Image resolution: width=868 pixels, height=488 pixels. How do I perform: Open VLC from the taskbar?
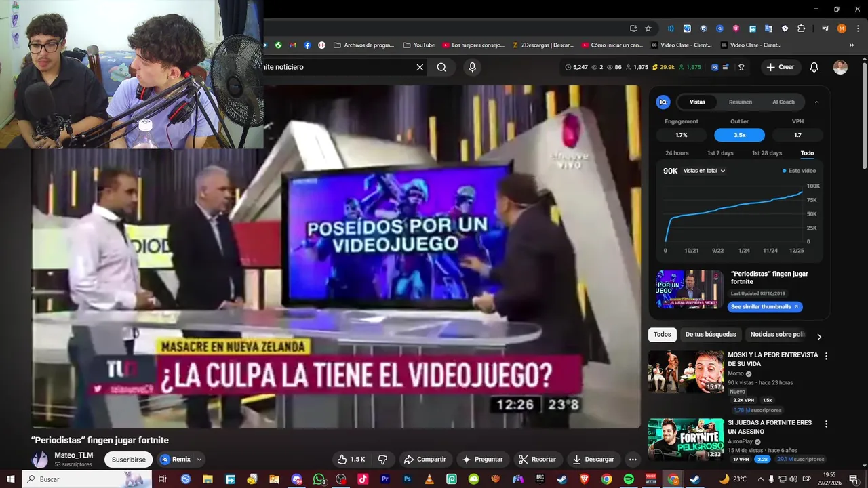click(x=429, y=479)
